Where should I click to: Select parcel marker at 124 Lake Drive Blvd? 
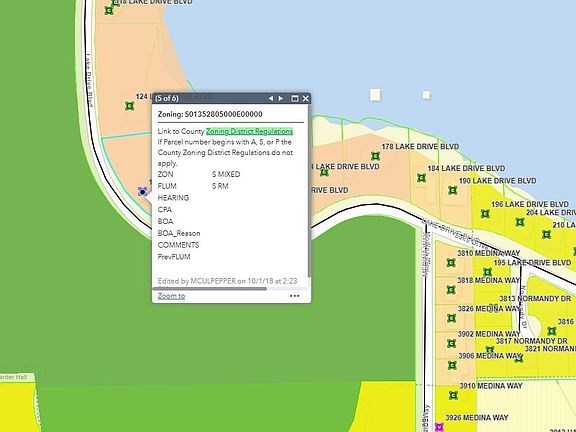[129, 106]
